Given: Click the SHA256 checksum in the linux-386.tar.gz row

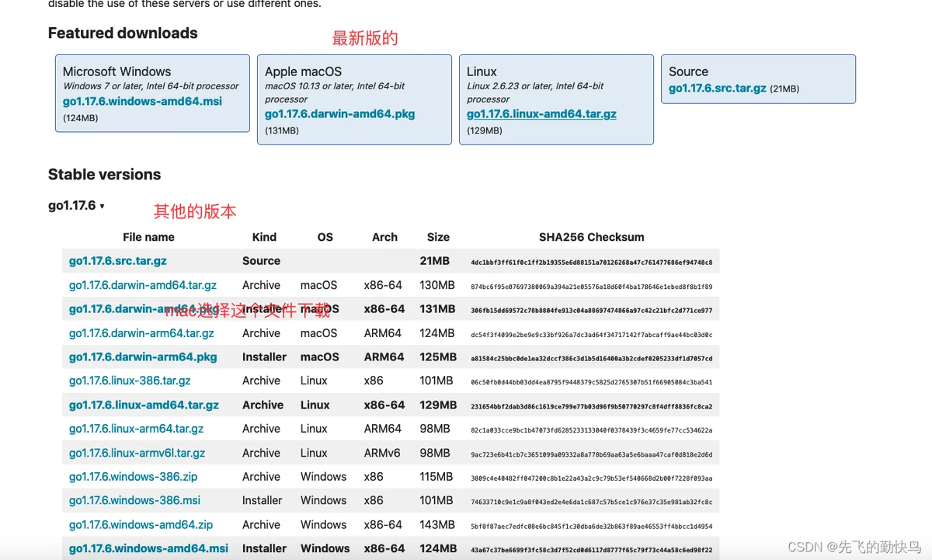Looking at the screenshot, I should click(591, 381).
